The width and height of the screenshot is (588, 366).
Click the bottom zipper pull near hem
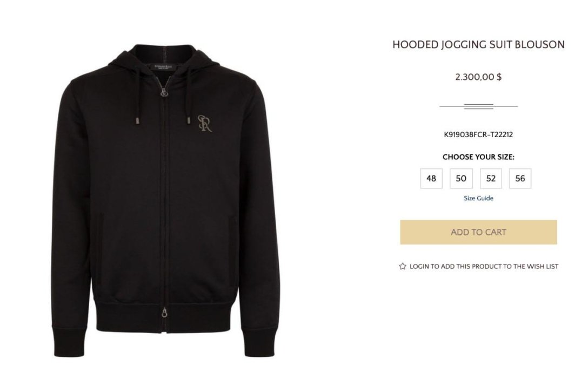[164, 313]
